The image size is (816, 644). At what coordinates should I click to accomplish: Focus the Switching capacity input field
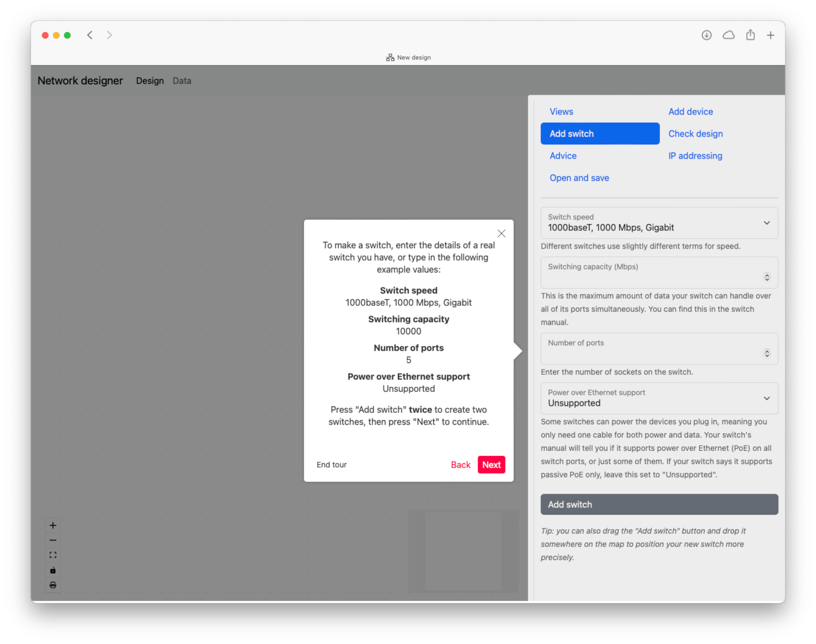tap(659, 273)
